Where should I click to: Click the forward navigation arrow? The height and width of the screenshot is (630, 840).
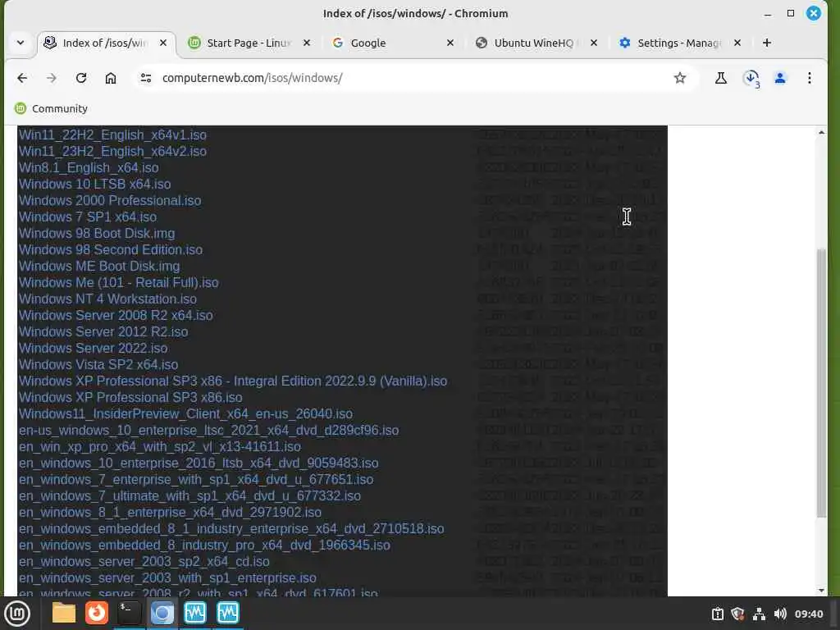[x=52, y=78]
